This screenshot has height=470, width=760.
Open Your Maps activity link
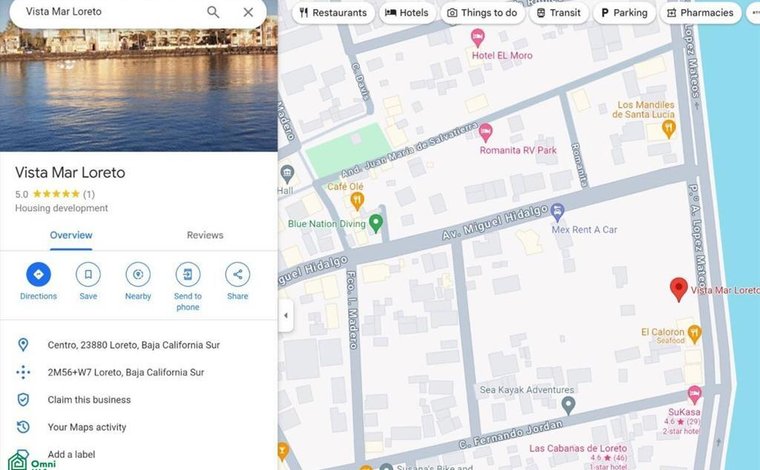click(87, 427)
